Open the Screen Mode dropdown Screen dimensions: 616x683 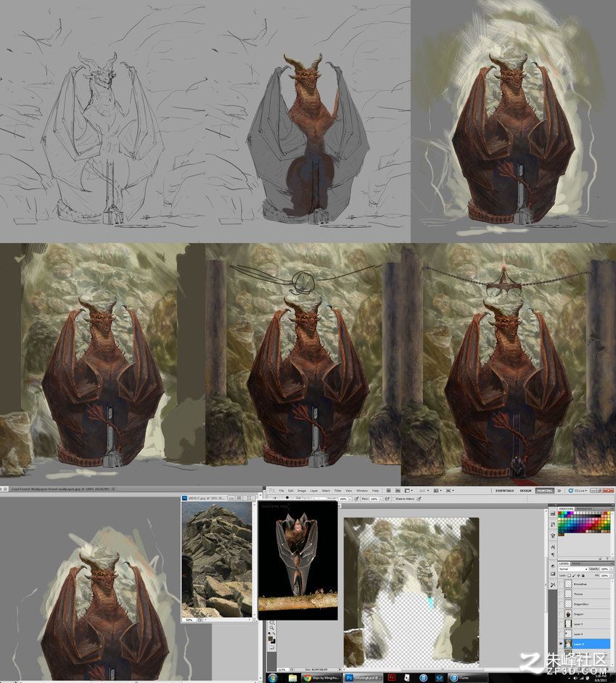(x=449, y=491)
